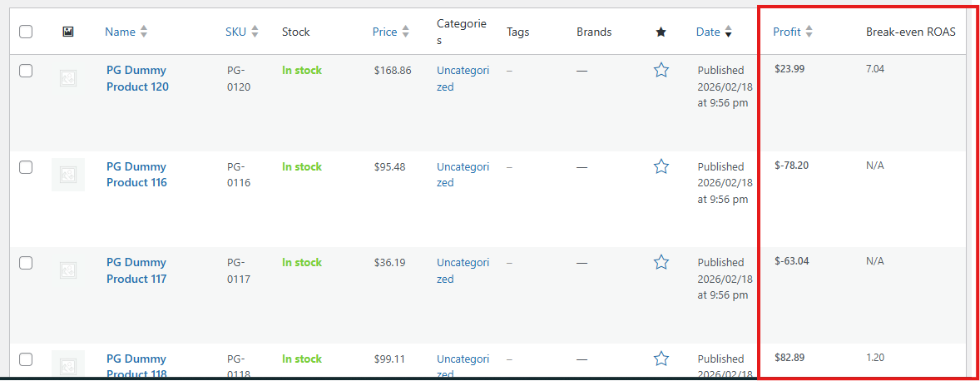This screenshot has height=381, width=980.
Task: Tick the checkbox for PG Dummy Product 116
Action: point(26,166)
